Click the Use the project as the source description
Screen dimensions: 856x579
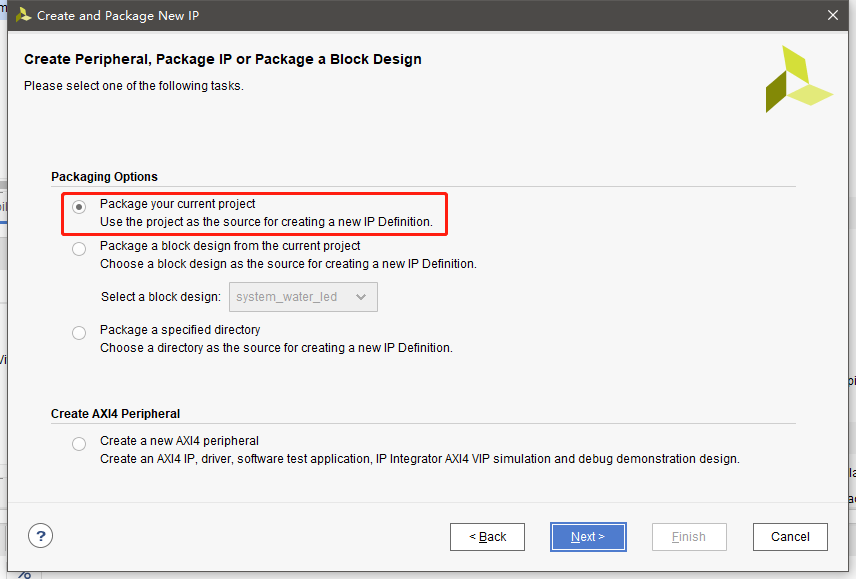[x=266, y=222]
